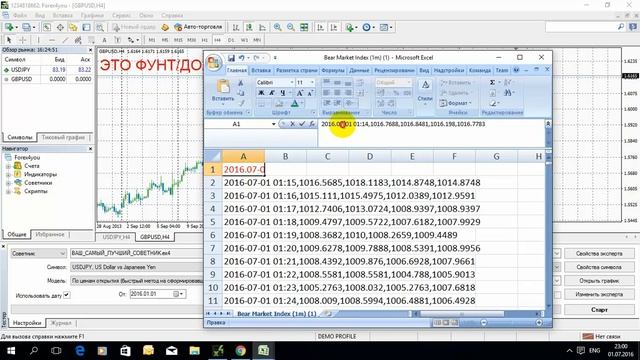Open new chart icon in MetaTrader toolbar
Image resolution: width=640 pixels, height=360 pixels.
9,27
